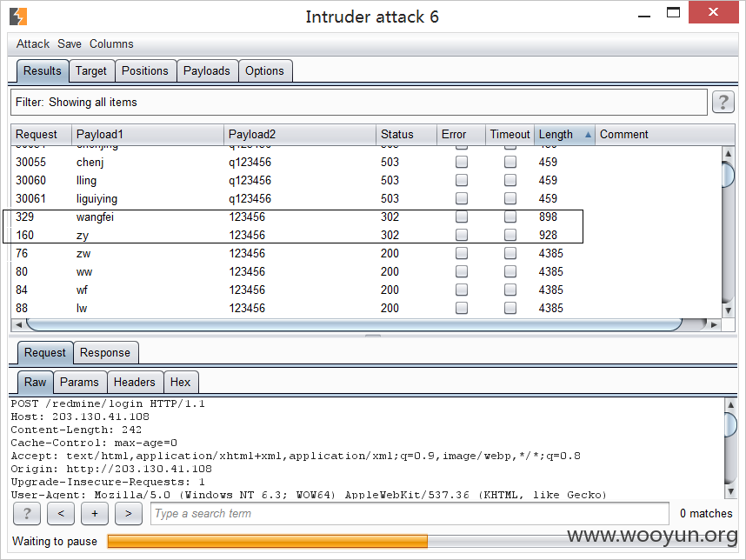Select result row 76 payload zw

(366, 254)
